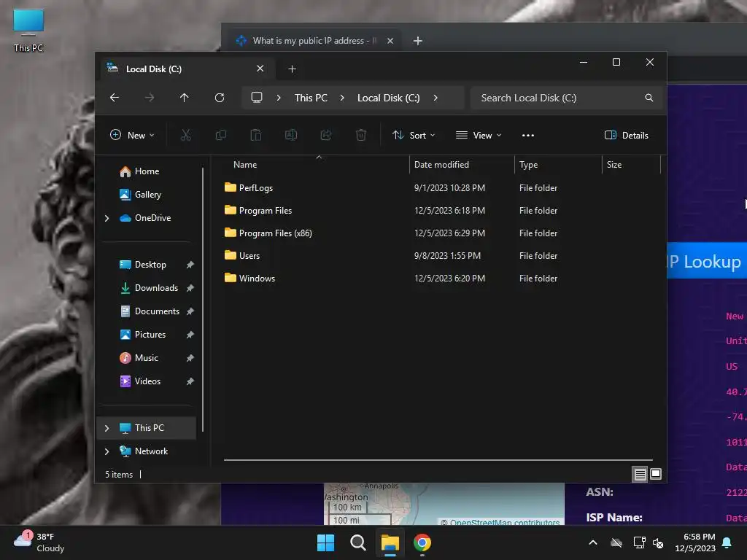Image resolution: width=747 pixels, height=560 pixels.
Task: Open the weather widget showing 38°F
Action: 39,542
